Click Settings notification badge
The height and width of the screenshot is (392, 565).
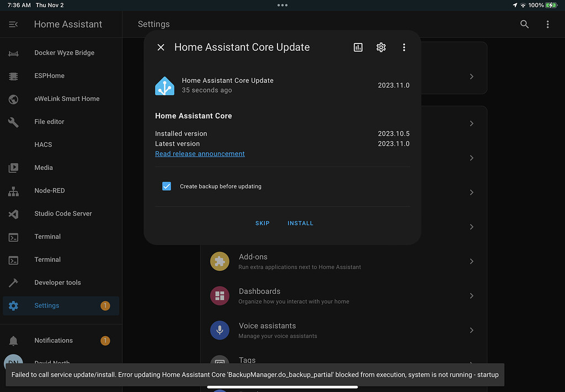105,305
